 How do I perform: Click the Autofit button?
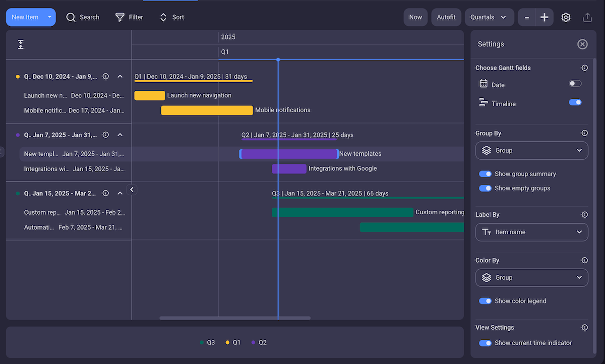tap(446, 17)
